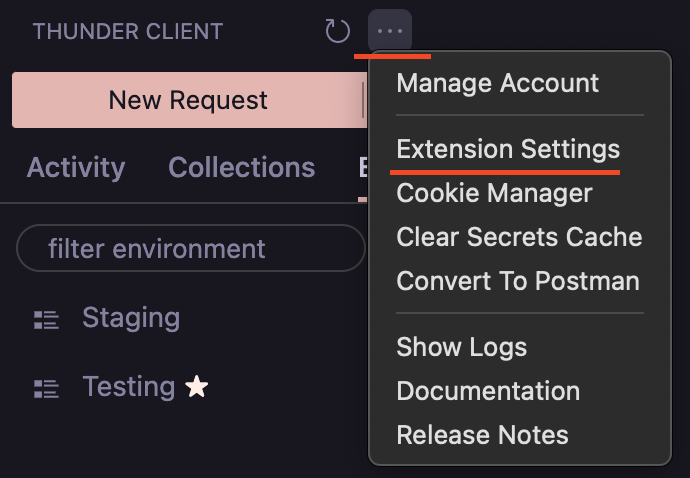The image size is (690, 478).
Task: Click the New Request button
Action: pyautogui.click(x=188, y=100)
